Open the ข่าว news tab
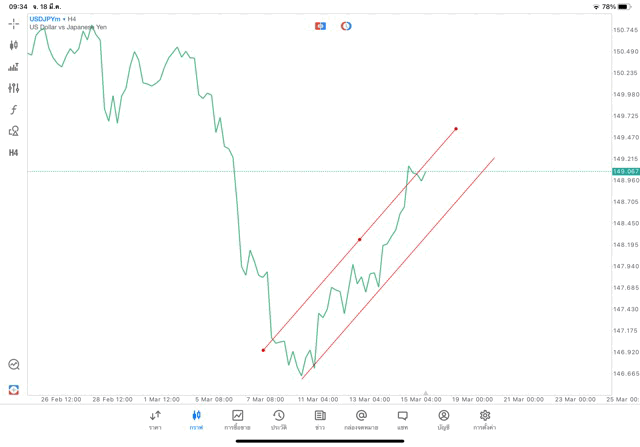The height and width of the screenshot is (447, 640). (320, 420)
